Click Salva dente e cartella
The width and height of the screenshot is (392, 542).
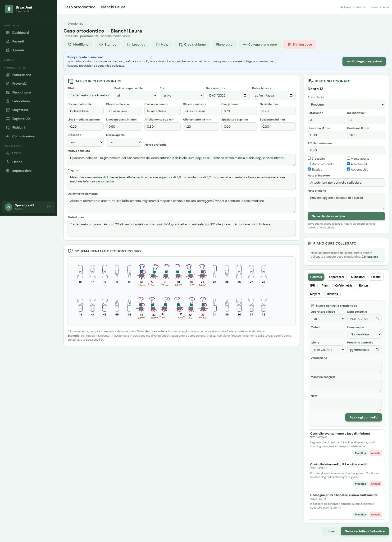point(346,216)
